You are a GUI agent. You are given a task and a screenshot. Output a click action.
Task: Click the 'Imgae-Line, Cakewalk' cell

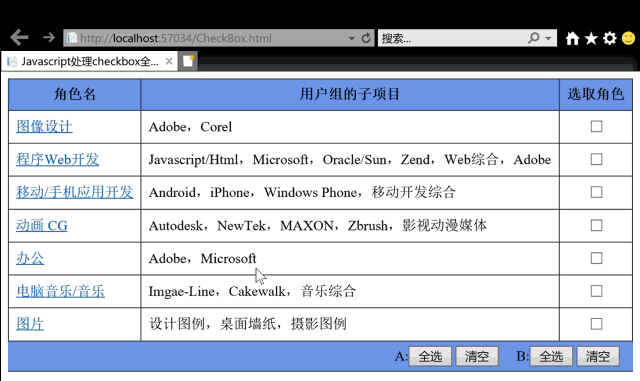[350, 291]
